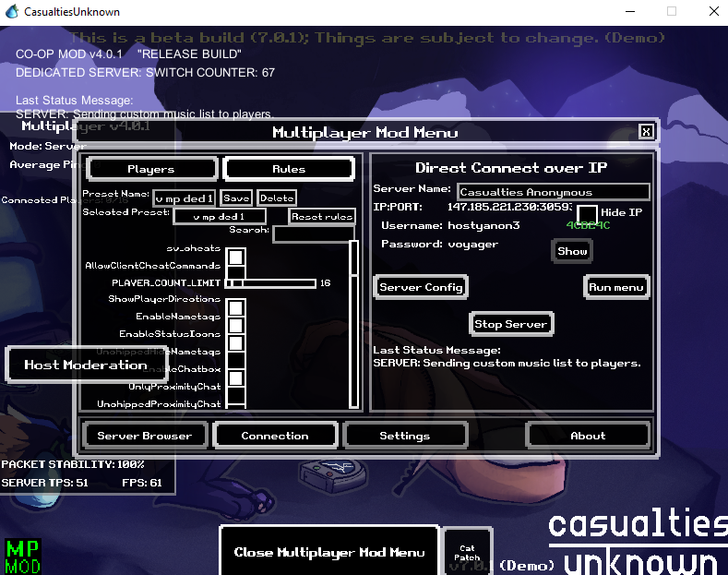728x575 pixels.
Task: Click the CasualtiesUnknown title bar app icon
Action: (x=12, y=12)
